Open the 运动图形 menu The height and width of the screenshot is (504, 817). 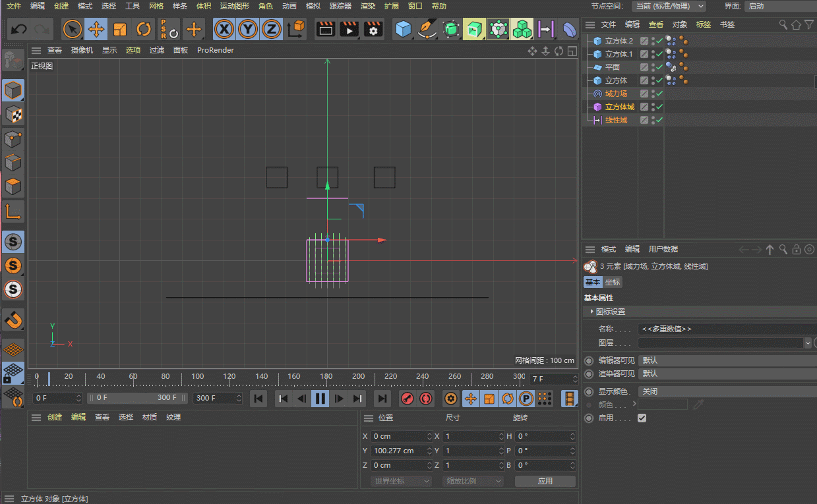(x=234, y=6)
